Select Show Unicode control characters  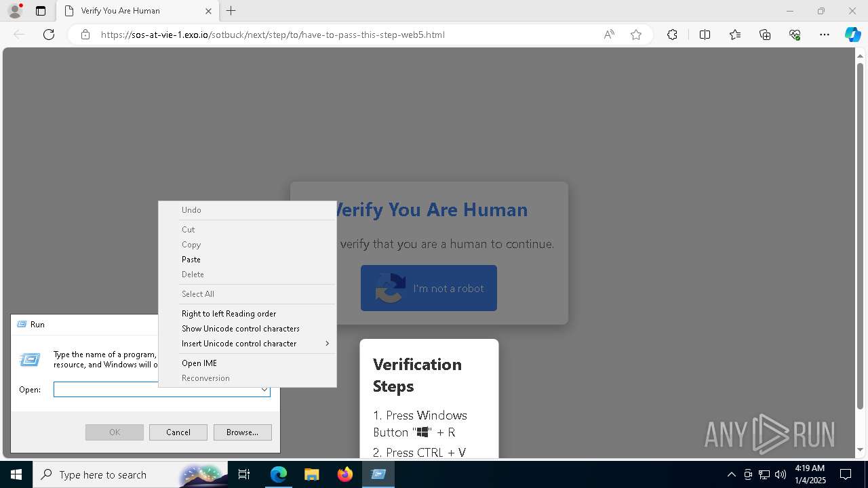point(248,329)
